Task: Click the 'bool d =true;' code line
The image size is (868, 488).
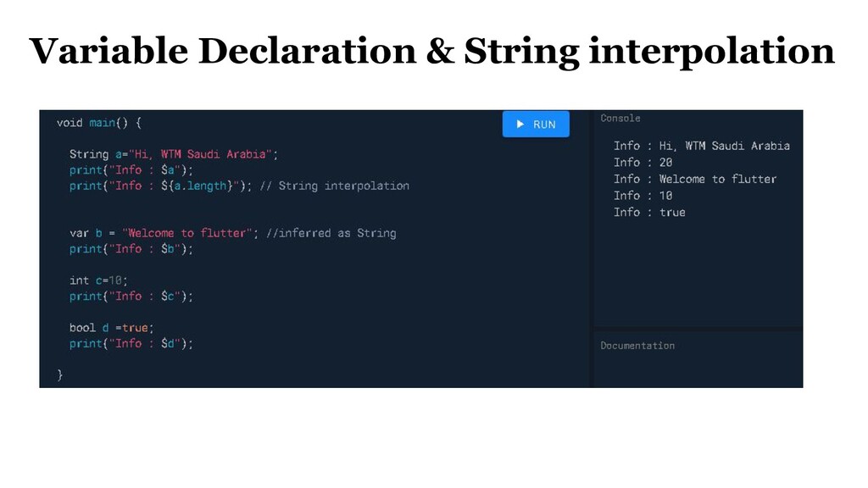Action: click(111, 328)
